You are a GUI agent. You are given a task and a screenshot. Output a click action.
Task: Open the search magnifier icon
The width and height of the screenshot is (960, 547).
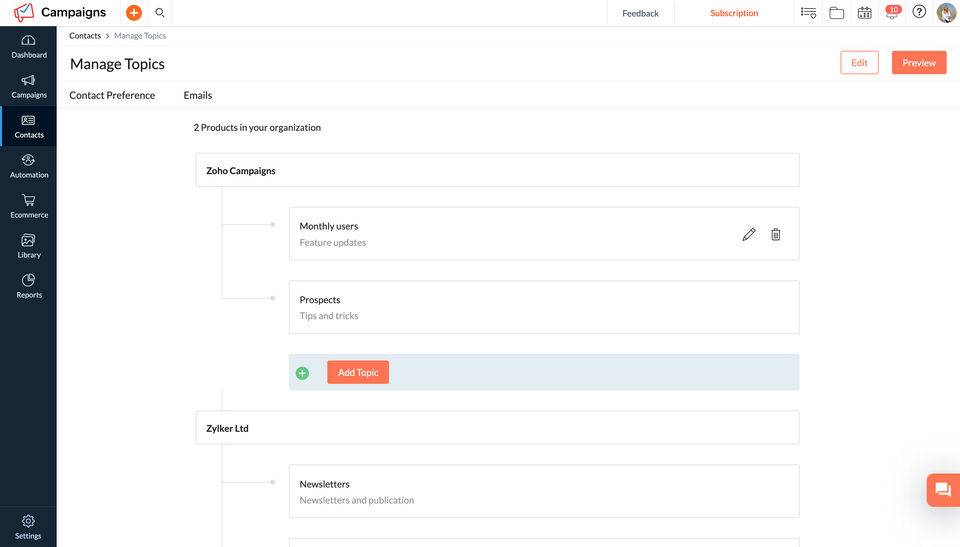coord(160,13)
